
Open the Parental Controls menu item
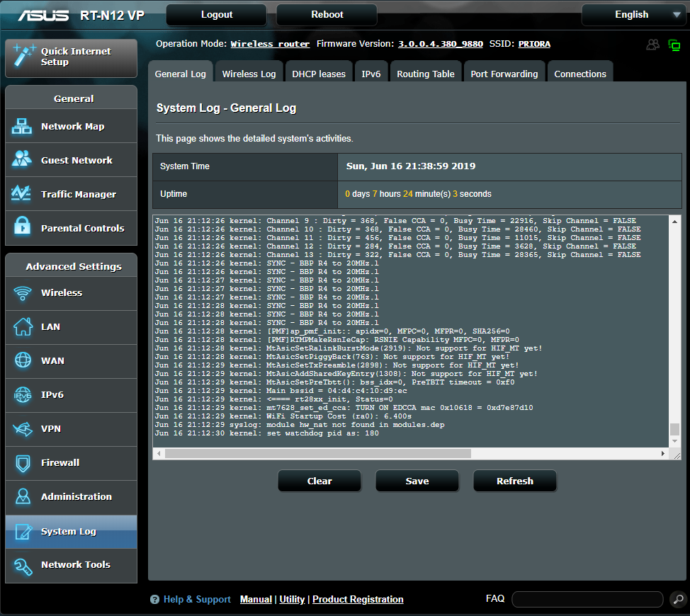click(72, 228)
